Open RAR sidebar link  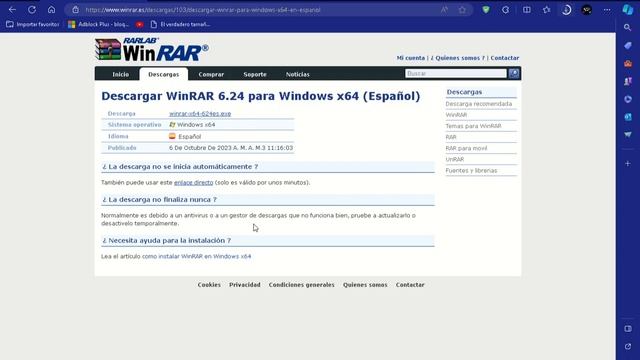451,137
